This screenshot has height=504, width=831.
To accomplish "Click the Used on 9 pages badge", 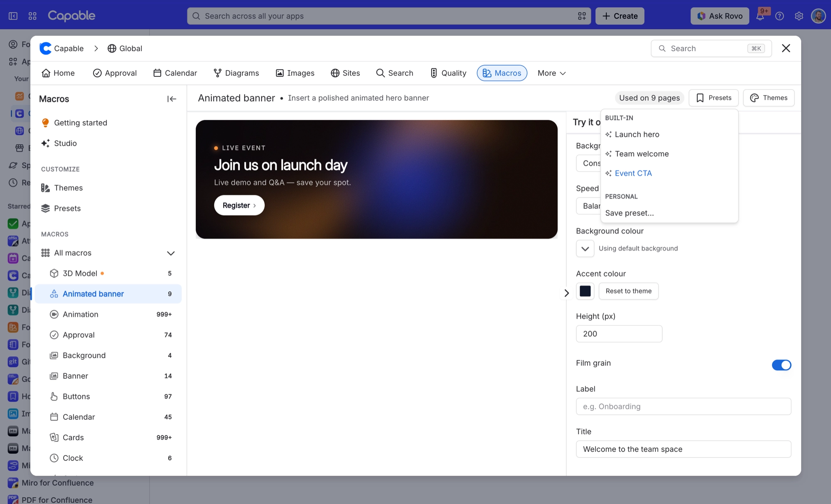I will click(x=649, y=98).
